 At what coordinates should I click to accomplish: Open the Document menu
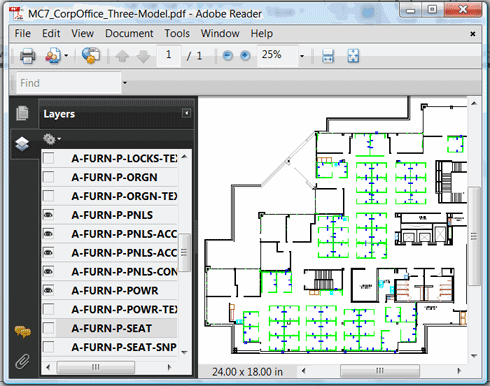point(129,33)
